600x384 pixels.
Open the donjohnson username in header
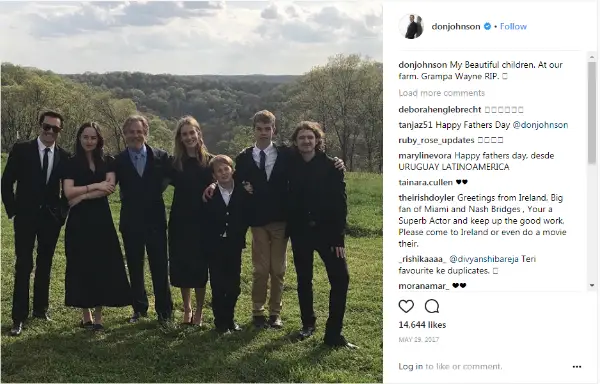pos(456,26)
